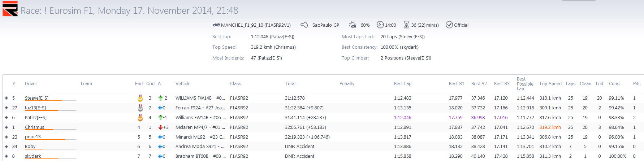Image resolution: width=644 pixels, height=161 pixels.
Task: Sort table by Best Lap column
Action: click(x=402, y=83)
